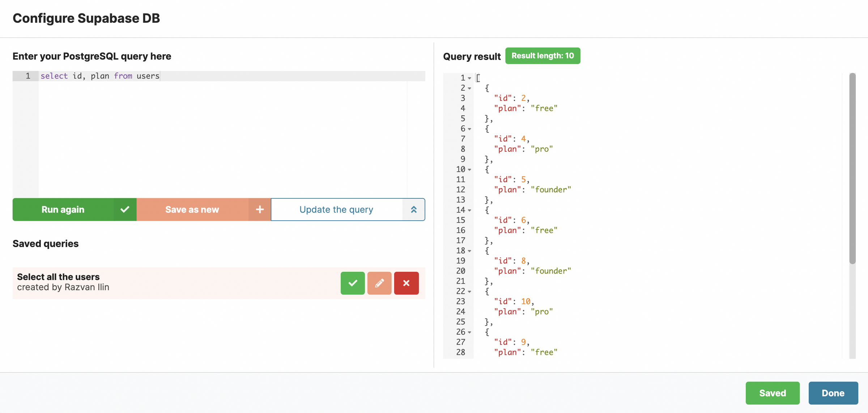Viewport: 868px width, 413px height.
Task: Delete the saved query with the red X icon
Action: click(406, 283)
